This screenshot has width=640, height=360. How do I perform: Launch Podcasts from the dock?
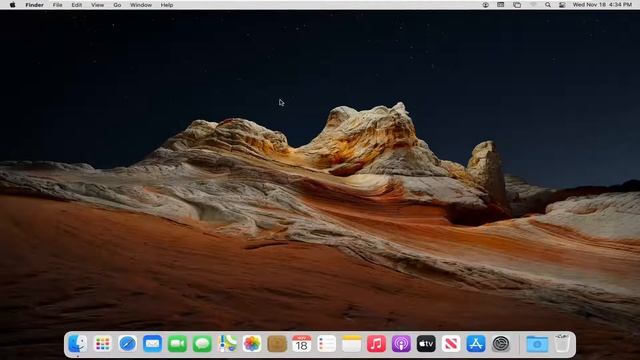pyautogui.click(x=401, y=344)
